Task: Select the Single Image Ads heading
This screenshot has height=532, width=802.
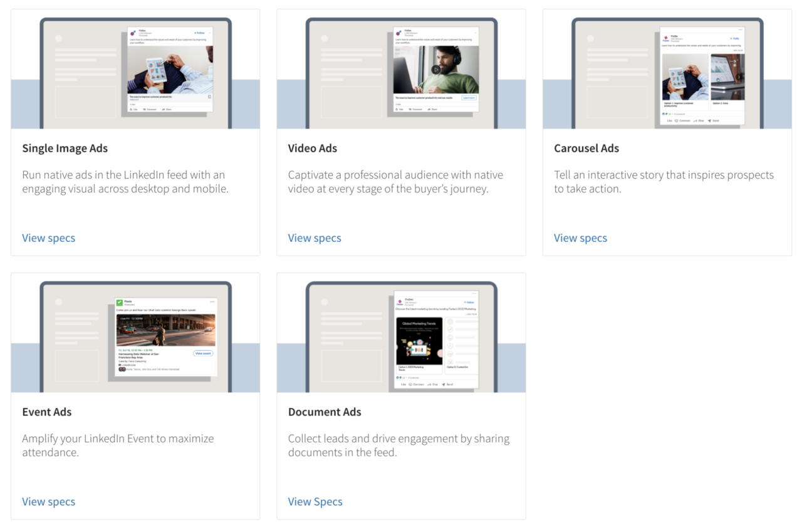Action: tap(65, 149)
